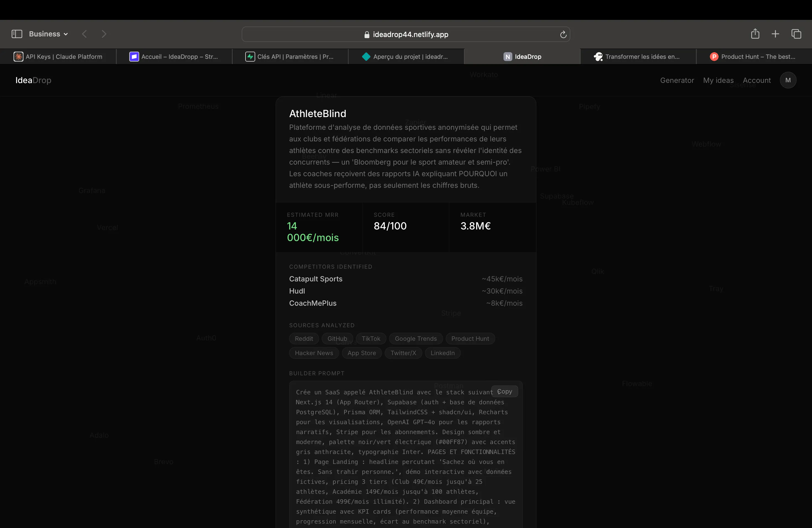Copy the builder prompt
The image size is (812, 528).
(505, 392)
